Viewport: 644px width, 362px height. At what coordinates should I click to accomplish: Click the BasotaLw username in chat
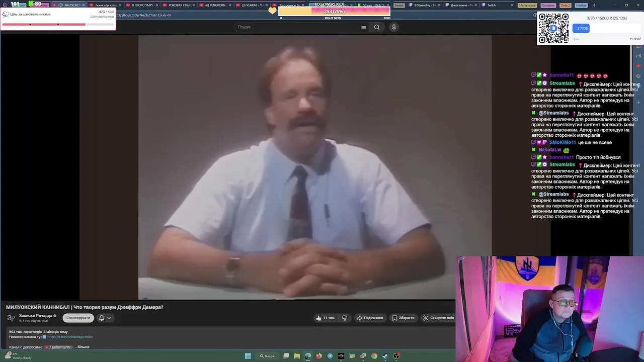tap(550, 150)
